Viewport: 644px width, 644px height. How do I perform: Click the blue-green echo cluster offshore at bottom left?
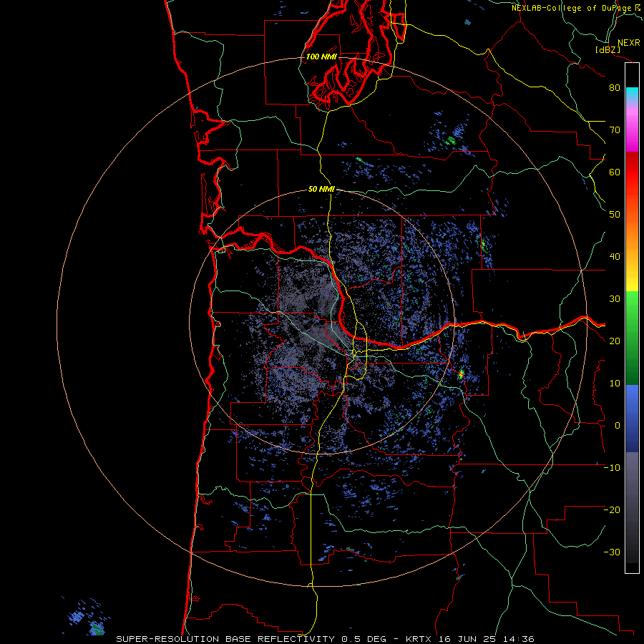tap(87, 618)
